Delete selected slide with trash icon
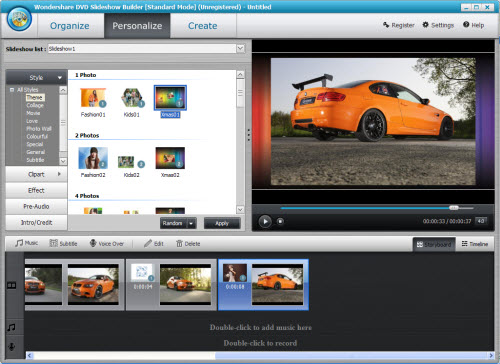The width and height of the screenshot is (500, 364). pos(188,244)
